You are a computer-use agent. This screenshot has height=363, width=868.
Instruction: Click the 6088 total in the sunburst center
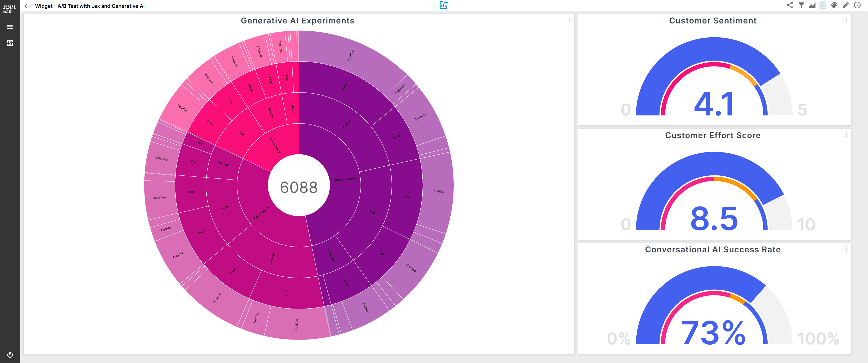299,187
